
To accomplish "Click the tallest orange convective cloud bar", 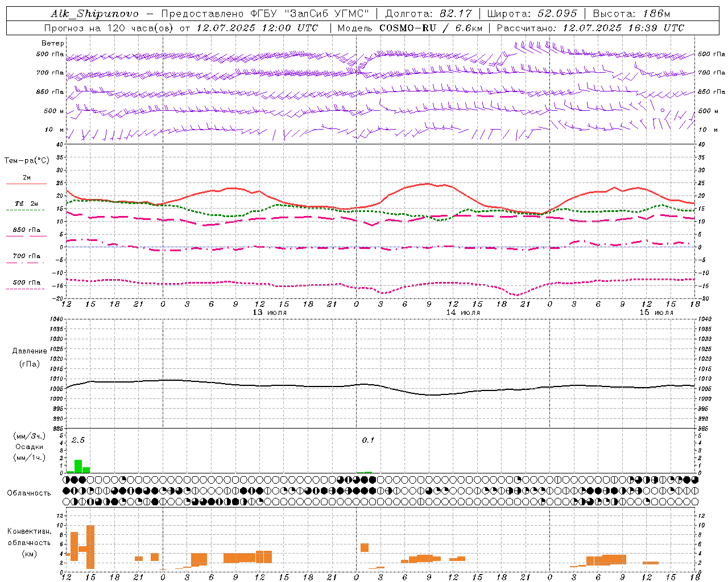I will pos(90,547).
